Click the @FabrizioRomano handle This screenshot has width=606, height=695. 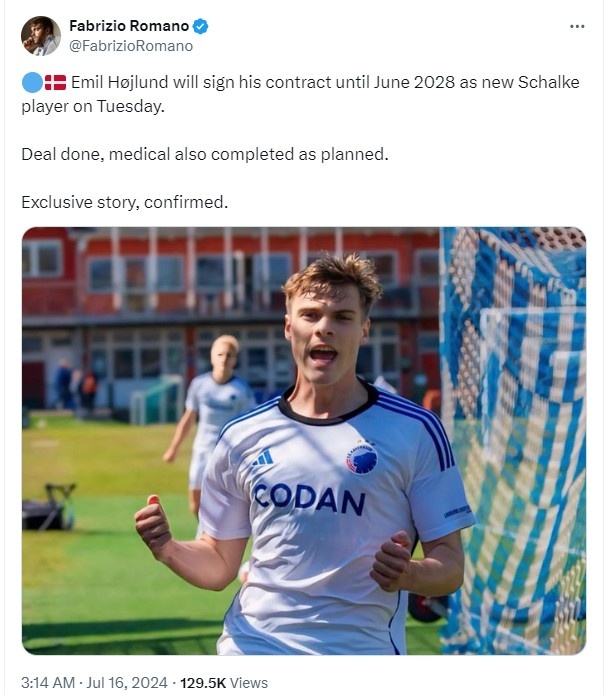pos(131,46)
